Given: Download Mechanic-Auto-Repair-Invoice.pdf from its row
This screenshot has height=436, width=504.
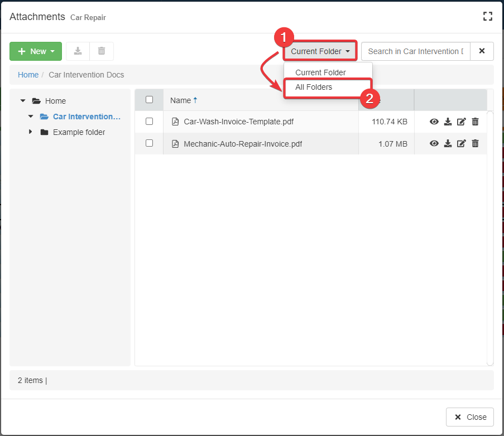Looking at the screenshot, I should click(x=448, y=143).
